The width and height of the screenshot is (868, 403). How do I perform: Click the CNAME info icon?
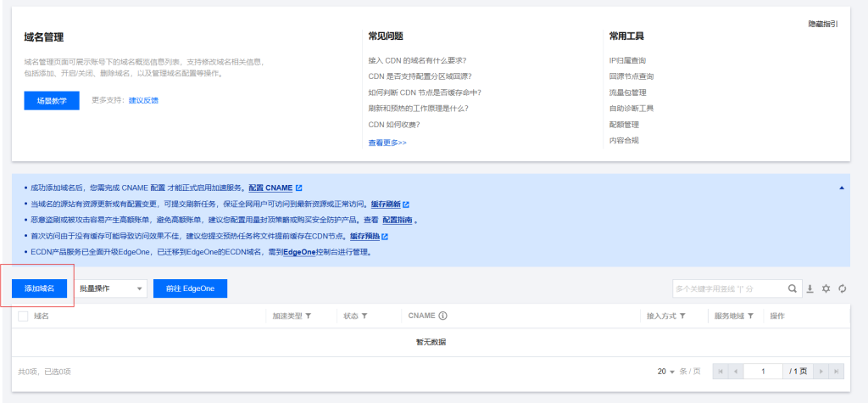tap(442, 316)
